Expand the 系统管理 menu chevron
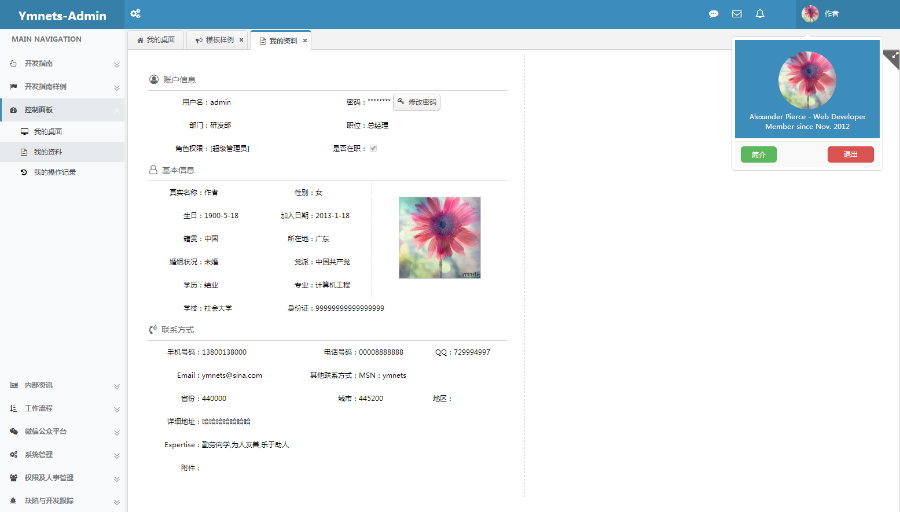The height and width of the screenshot is (512, 900). (117, 456)
